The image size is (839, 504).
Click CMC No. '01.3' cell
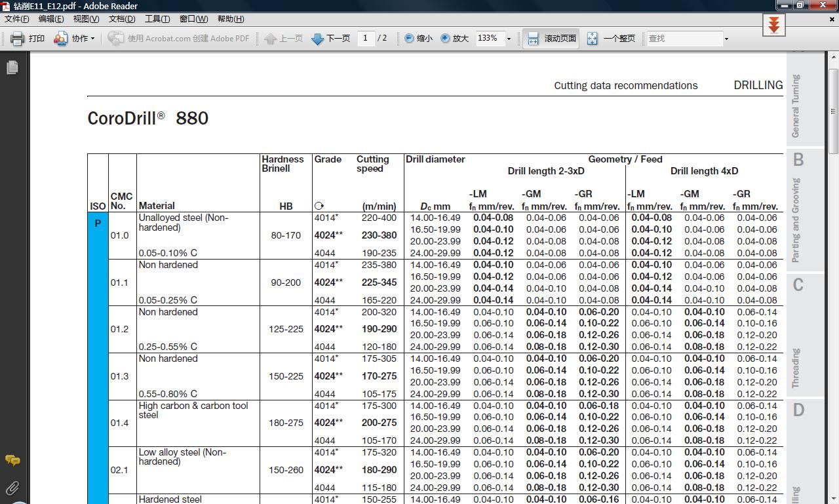tap(119, 376)
